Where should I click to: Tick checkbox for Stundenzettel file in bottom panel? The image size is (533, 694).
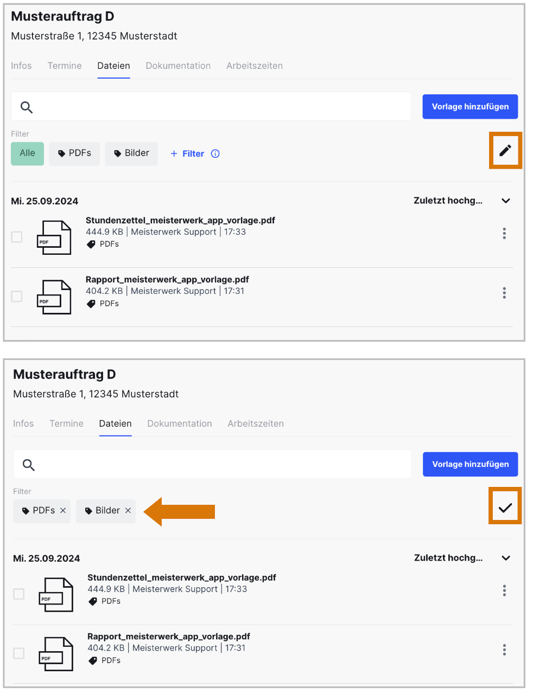(19, 594)
